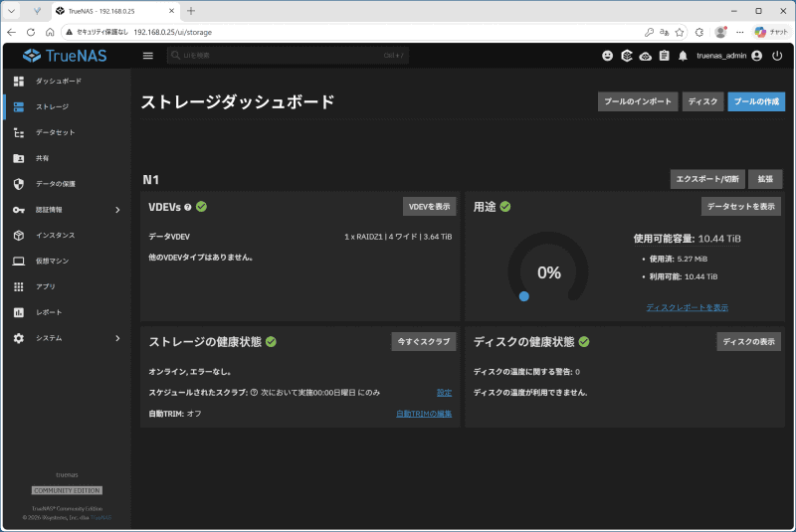Click エクスポート/切断 button

tap(707, 179)
